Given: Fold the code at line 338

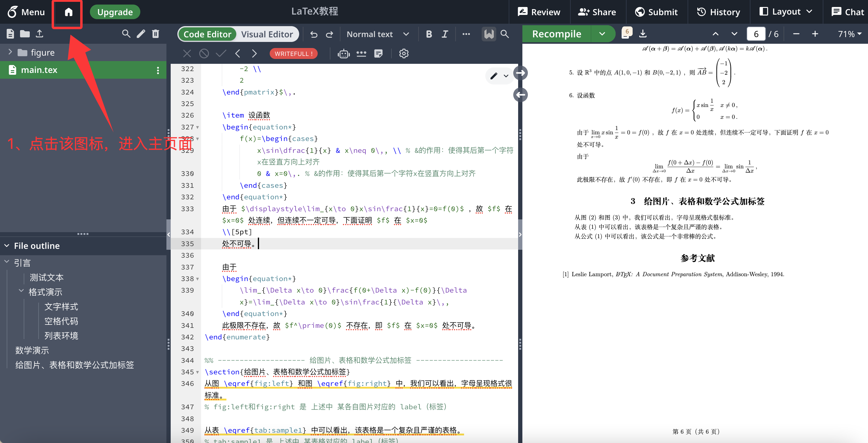Looking at the screenshot, I should tap(197, 279).
